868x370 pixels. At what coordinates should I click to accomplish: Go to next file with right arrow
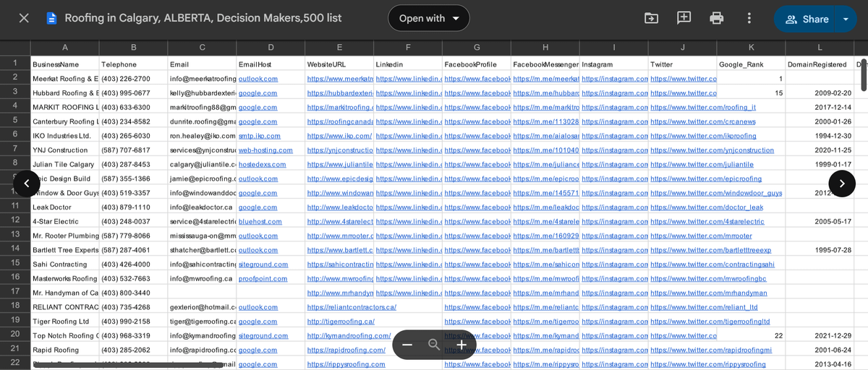coord(842,184)
